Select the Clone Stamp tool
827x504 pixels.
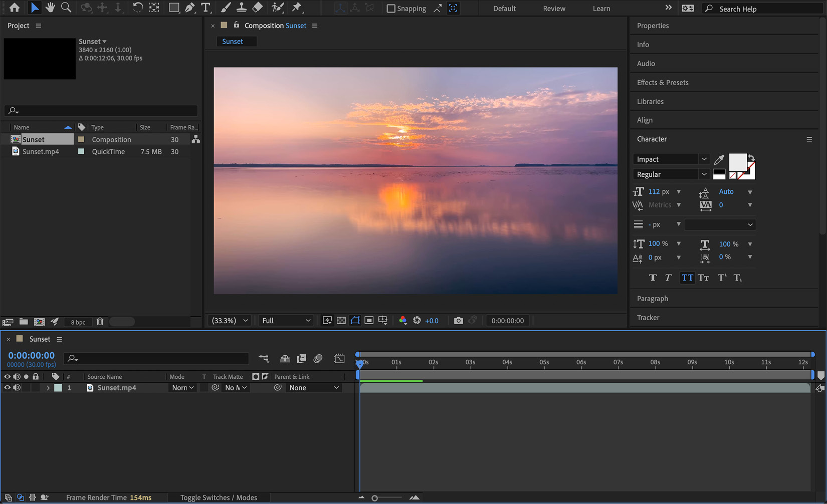pyautogui.click(x=242, y=8)
